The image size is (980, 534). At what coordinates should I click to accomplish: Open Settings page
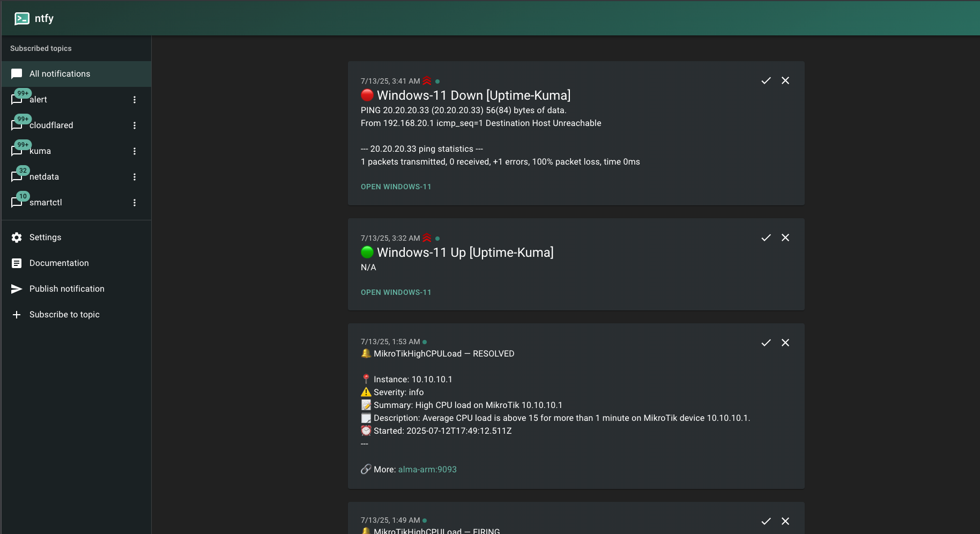point(76,238)
